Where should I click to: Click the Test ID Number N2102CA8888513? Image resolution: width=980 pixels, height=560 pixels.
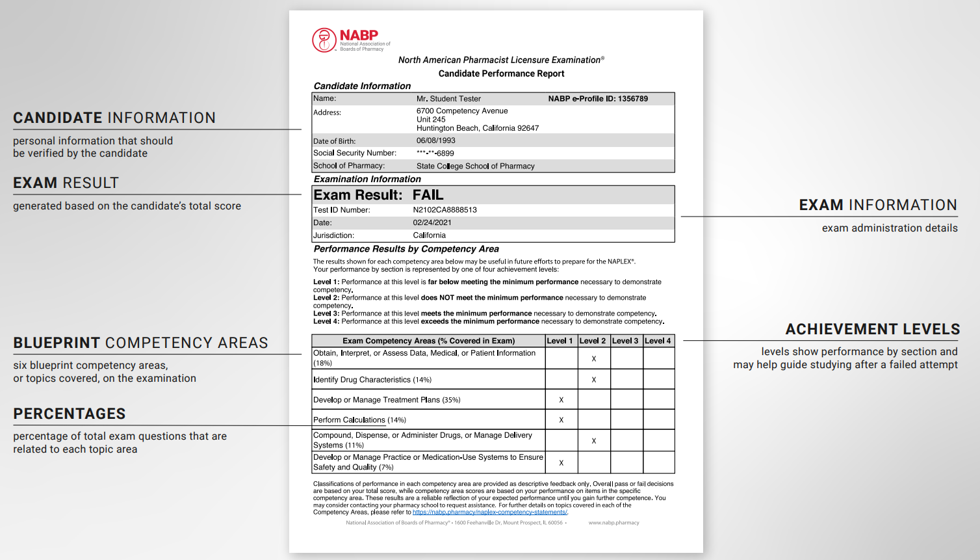[x=445, y=210]
